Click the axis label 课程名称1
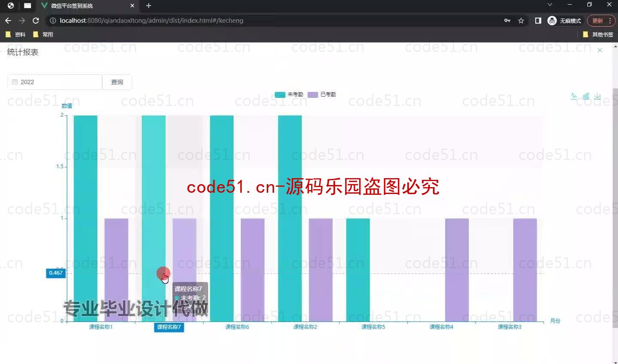618x364 pixels. click(101, 327)
